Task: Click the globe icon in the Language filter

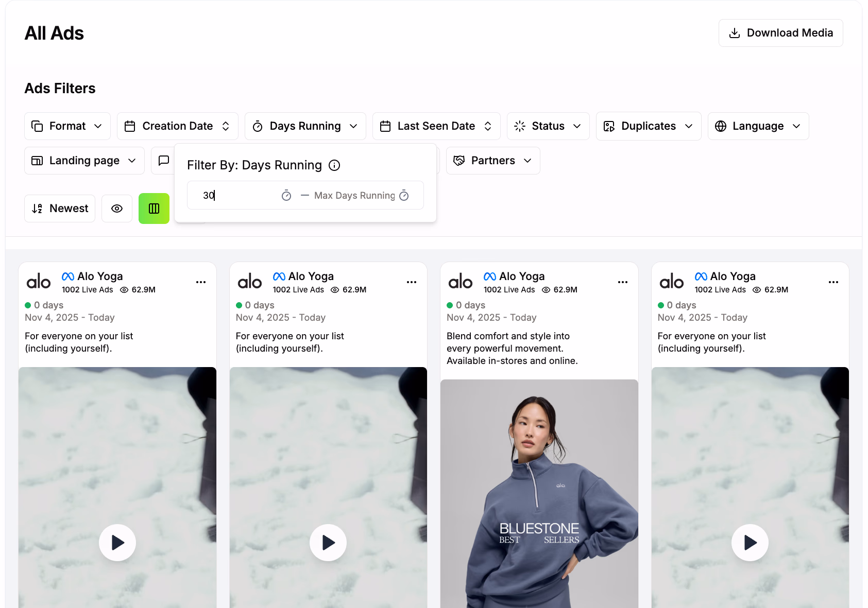Action: click(721, 126)
